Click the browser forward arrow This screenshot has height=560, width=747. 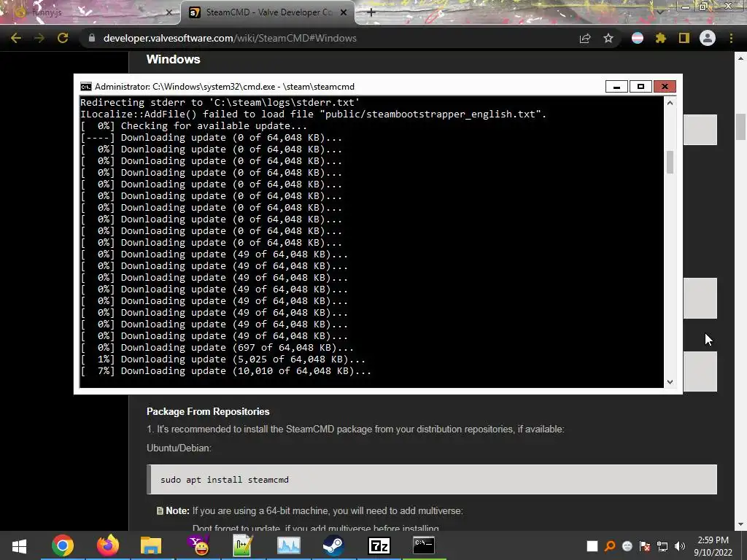click(39, 38)
